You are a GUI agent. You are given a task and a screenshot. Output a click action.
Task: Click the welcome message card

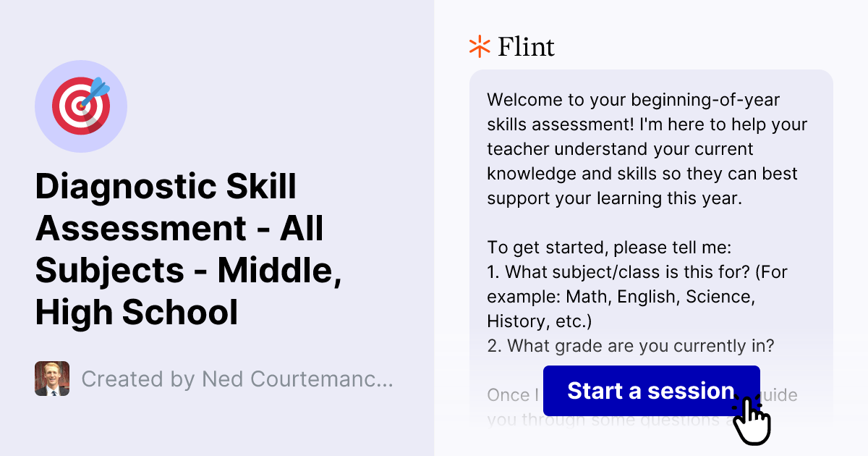(x=651, y=217)
